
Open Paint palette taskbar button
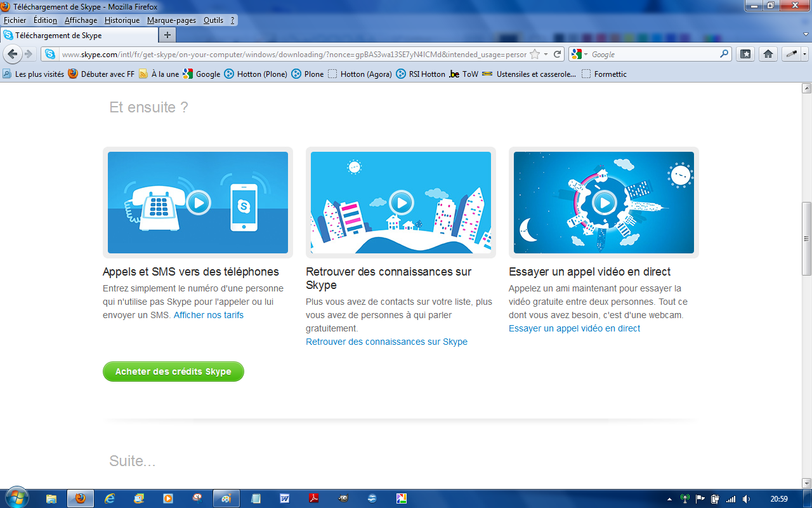tap(226, 498)
